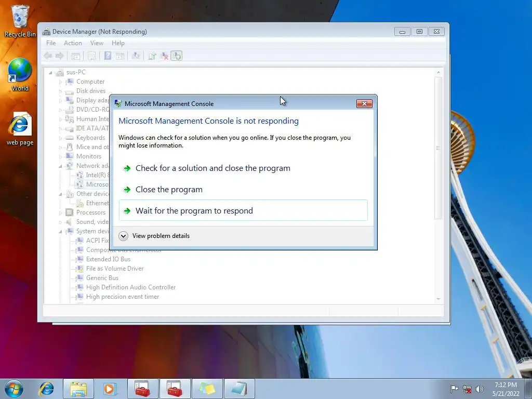Click the Update driver software toolbar icon
Screen dimensions: 532x399
pyautogui.click(x=152, y=56)
